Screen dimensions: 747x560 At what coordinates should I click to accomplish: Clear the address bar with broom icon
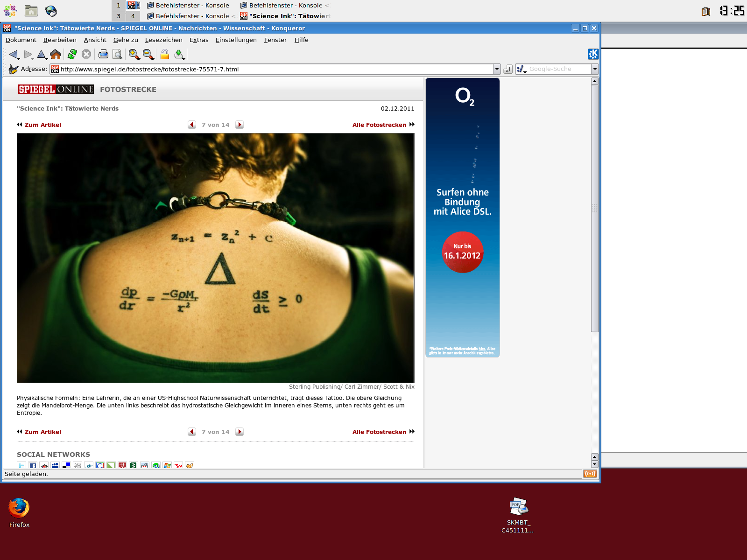13,70
